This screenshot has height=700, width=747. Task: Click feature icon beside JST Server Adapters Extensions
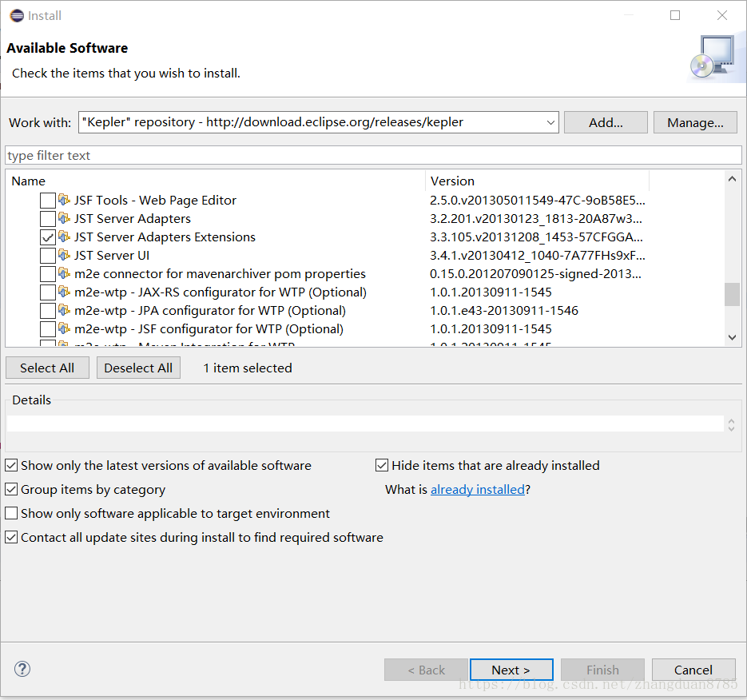click(64, 237)
